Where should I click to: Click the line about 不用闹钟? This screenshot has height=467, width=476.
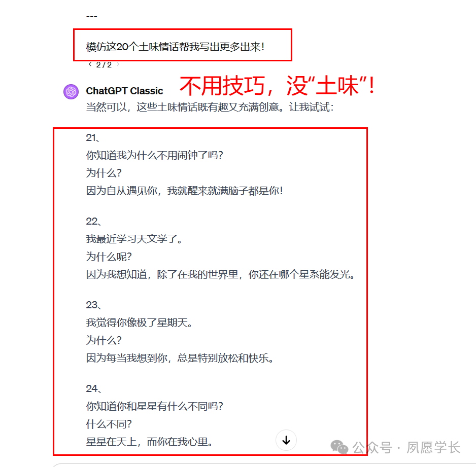[x=154, y=155]
